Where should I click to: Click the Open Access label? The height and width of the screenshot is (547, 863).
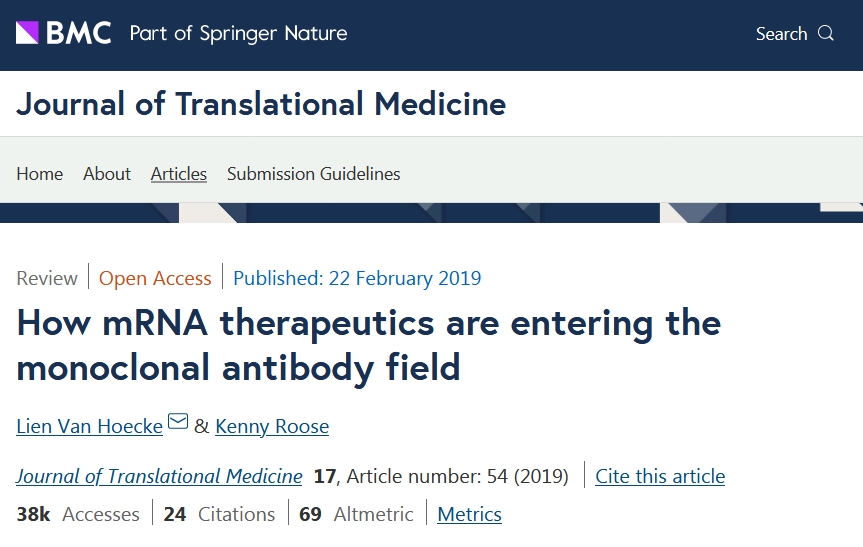point(155,278)
